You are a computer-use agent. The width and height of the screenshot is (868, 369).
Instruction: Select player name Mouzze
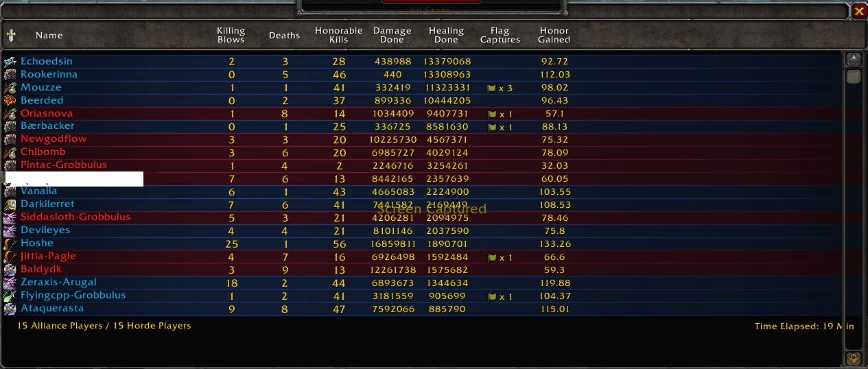[x=40, y=87]
